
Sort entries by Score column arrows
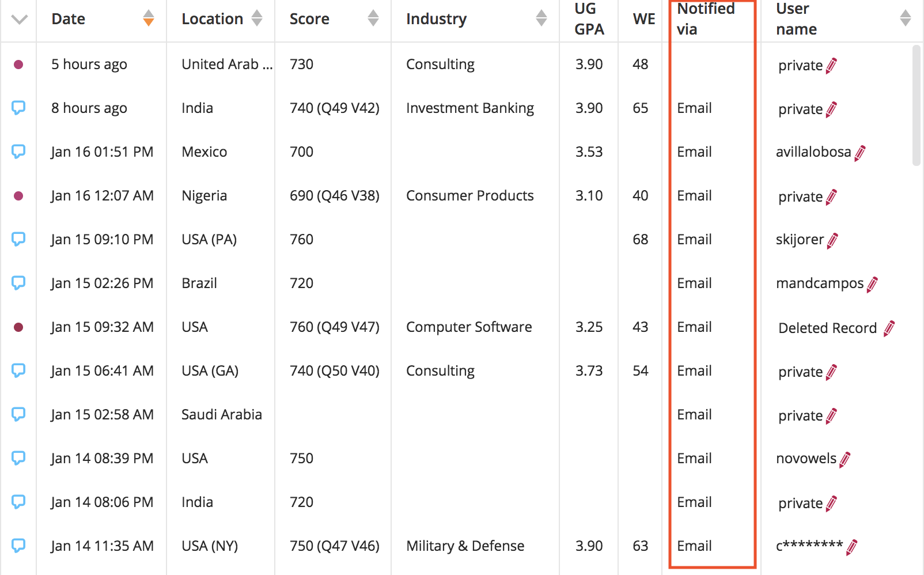pyautogui.click(x=373, y=18)
